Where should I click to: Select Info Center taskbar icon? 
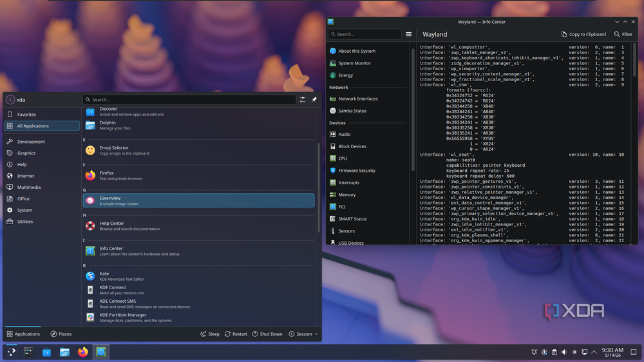click(x=101, y=352)
